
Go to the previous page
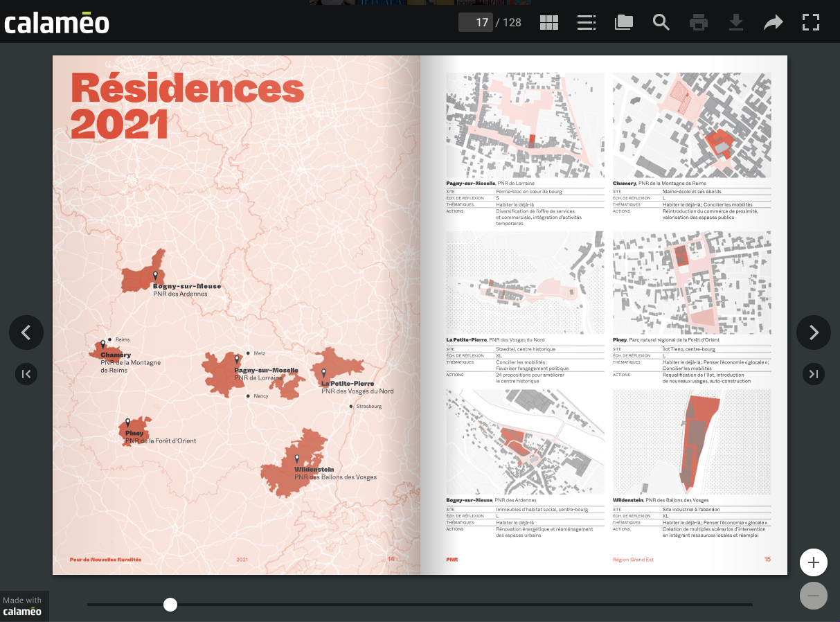click(x=26, y=332)
